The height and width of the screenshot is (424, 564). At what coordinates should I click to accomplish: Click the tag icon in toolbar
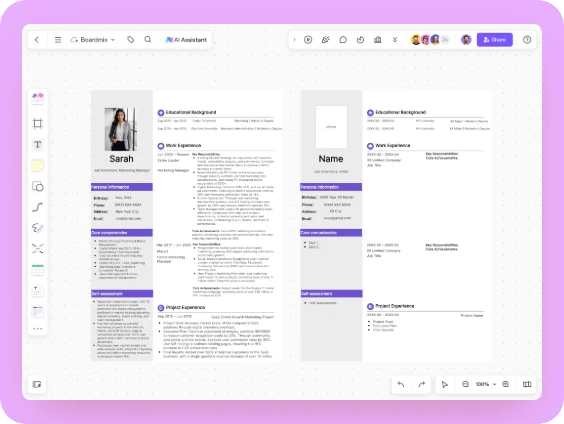point(131,40)
